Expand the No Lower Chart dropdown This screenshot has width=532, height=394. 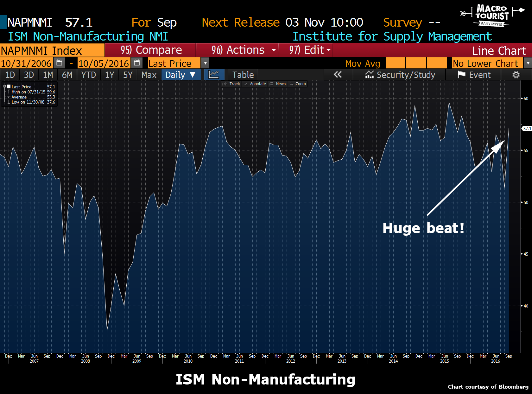tap(528, 63)
